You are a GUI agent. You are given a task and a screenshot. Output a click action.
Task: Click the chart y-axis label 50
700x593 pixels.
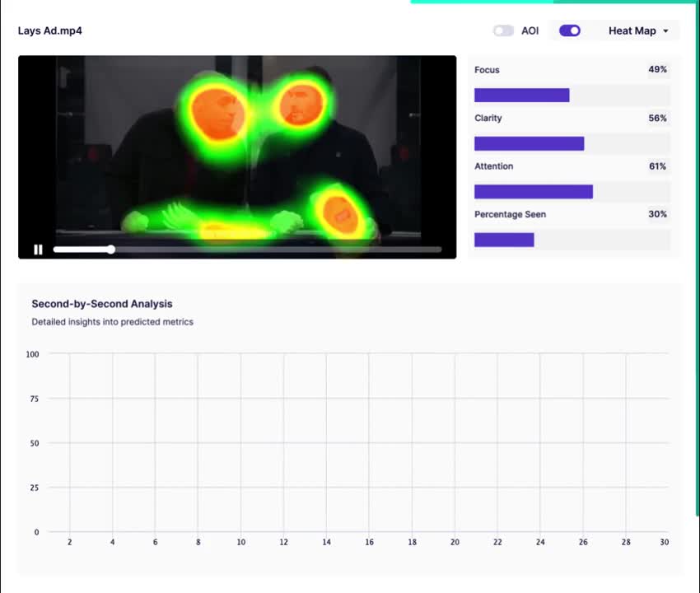(35, 443)
